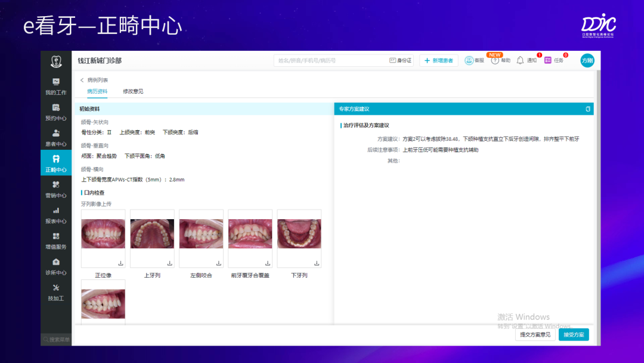Click the APWs-CT指数 2.8mm line
644x363 pixels.
click(x=132, y=180)
